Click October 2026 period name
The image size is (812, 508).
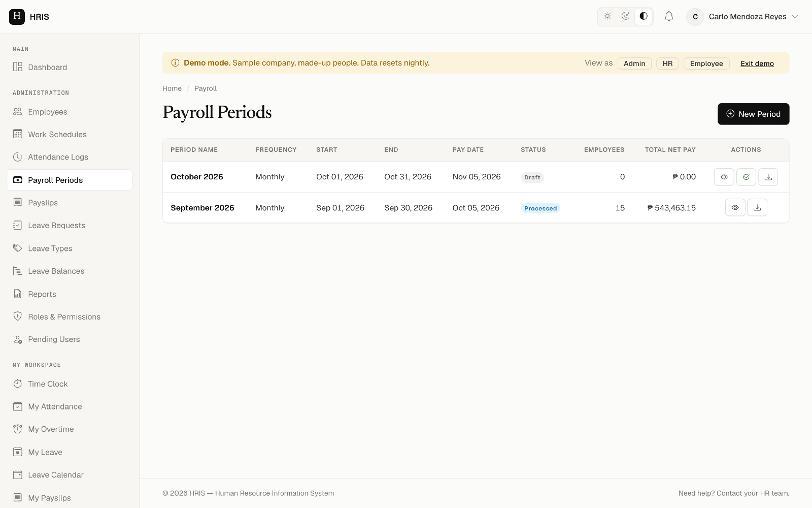tap(197, 177)
